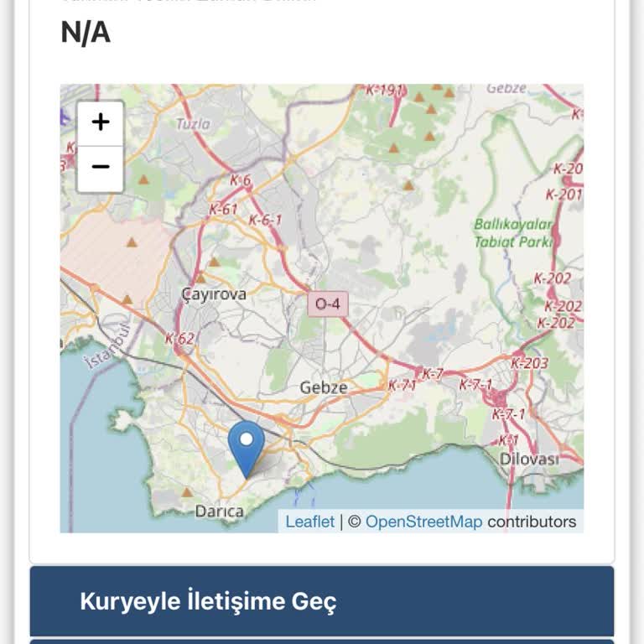The image size is (644, 644).
Task: Click the İstanbul boundary label
Action: pyautogui.click(x=108, y=346)
